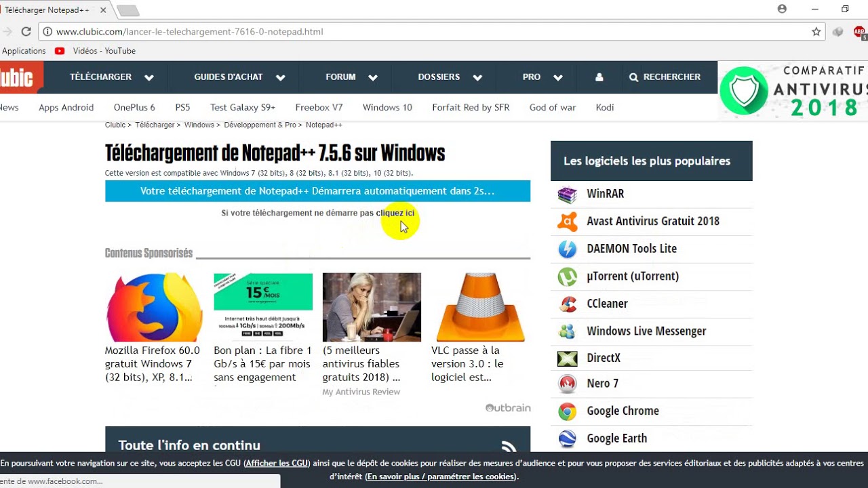The width and height of the screenshot is (868, 488).
Task: Open the DOSSIERS menu
Action: coord(439,77)
